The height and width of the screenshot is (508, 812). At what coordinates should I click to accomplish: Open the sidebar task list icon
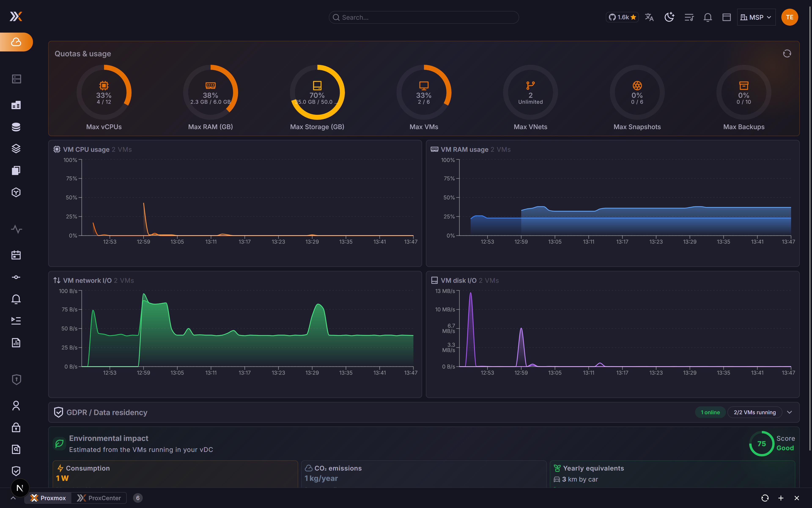pos(16,321)
